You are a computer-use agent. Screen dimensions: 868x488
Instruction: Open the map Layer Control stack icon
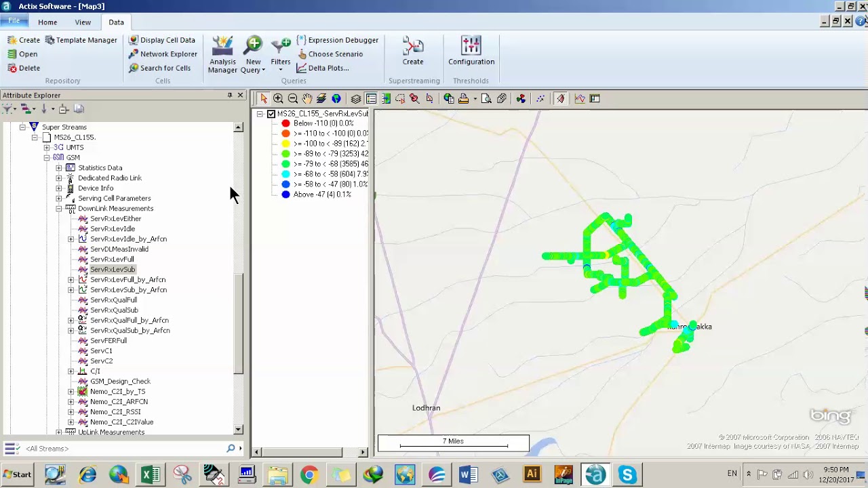click(x=356, y=99)
